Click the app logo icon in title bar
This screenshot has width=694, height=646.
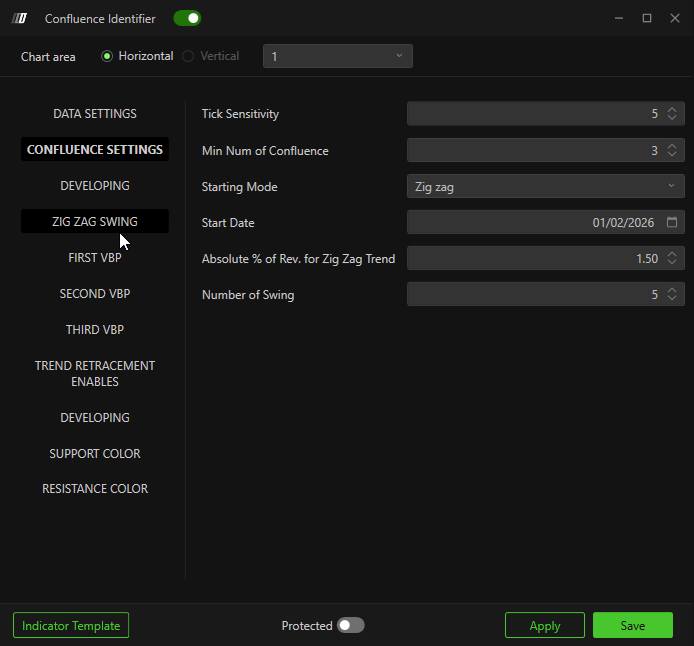coord(19,18)
